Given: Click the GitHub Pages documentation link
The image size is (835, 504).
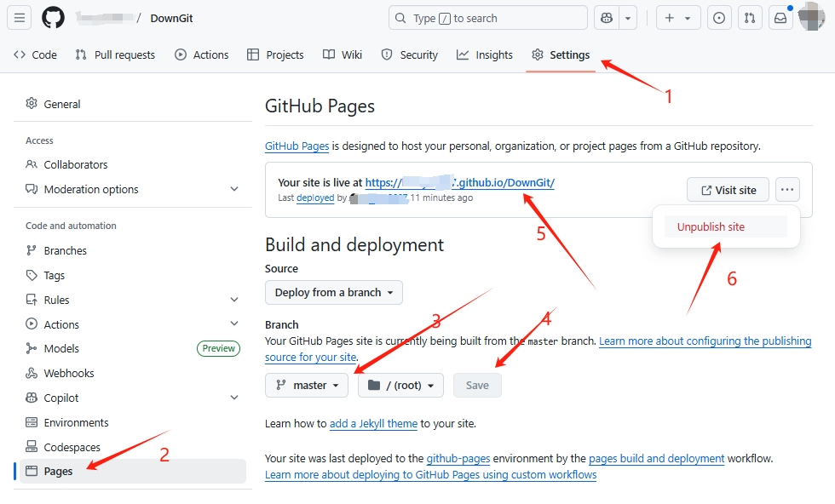Looking at the screenshot, I should (297, 146).
